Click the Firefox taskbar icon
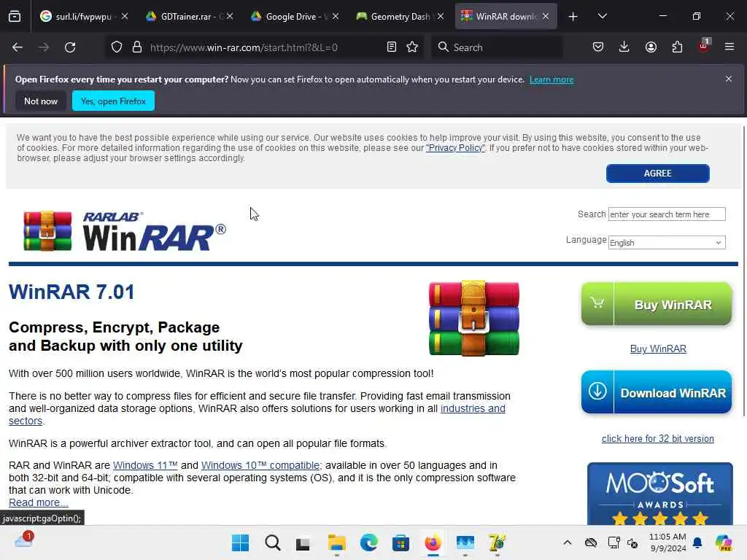The image size is (747, 560). pyautogui.click(x=433, y=542)
